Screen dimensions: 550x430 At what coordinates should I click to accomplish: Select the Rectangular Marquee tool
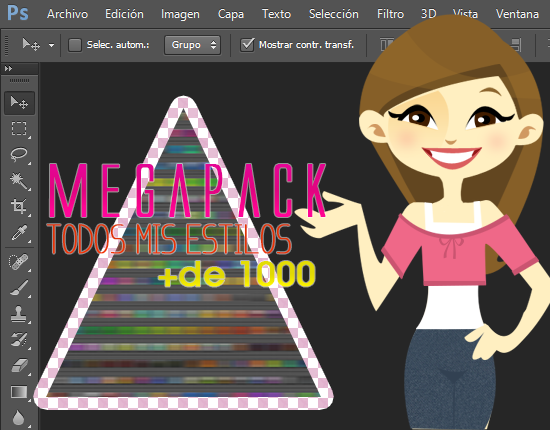(19, 128)
